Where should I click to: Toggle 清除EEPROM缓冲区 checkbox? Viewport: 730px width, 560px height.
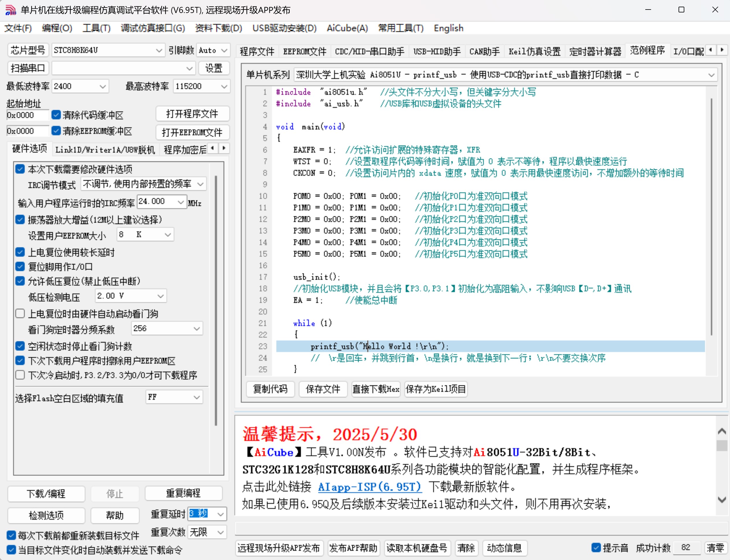pos(56,131)
